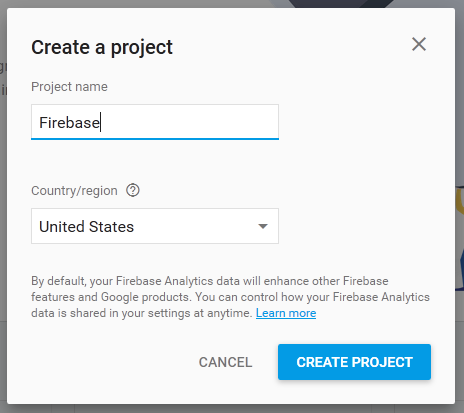Viewport: 464px width, 413px height.
Task: Focus the Project name input field
Action: coord(155,122)
